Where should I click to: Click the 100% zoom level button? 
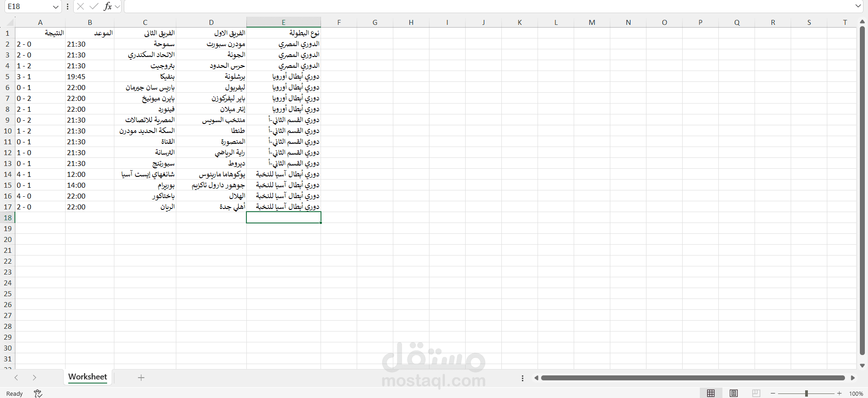click(856, 393)
